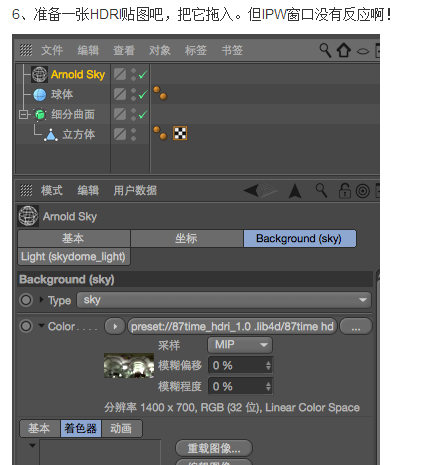Toggle layer box for 细分曲面 row
Screen dimensions: 435x465
120,114
